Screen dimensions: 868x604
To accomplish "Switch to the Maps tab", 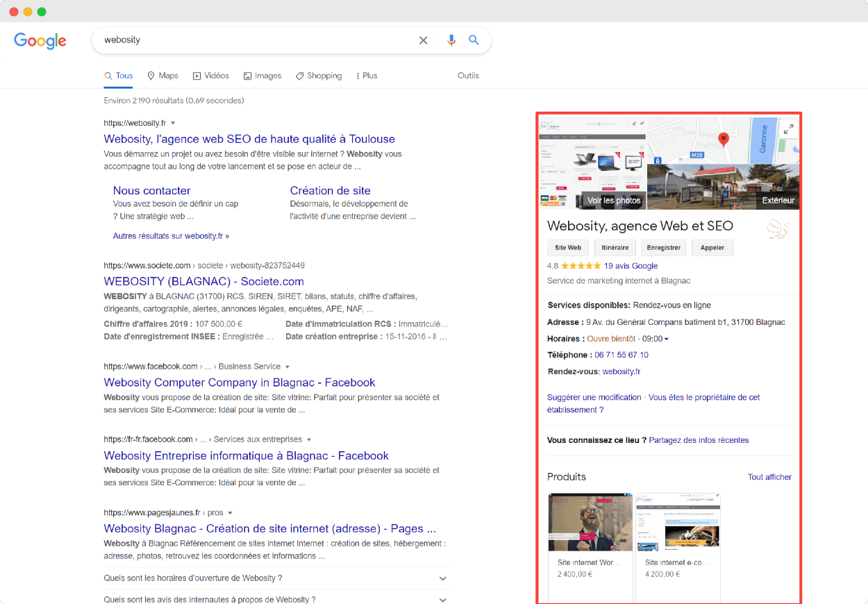I will [162, 76].
